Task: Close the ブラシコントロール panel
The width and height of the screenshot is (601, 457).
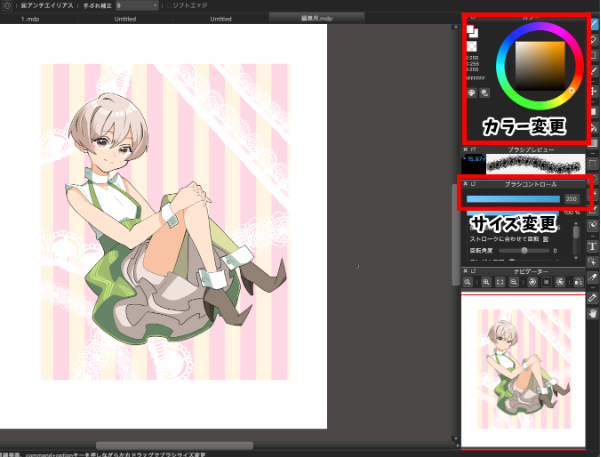Action: (465, 184)
